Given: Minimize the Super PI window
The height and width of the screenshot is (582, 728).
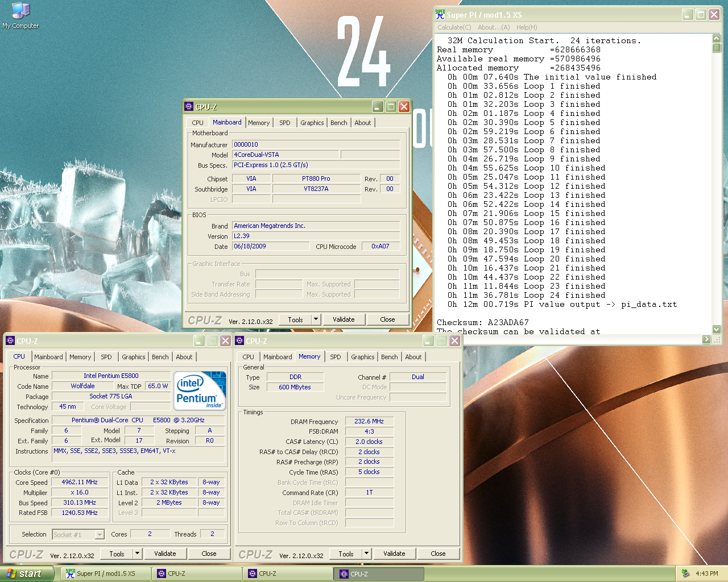Looking at the screenshot, I should tap(688, 15).
